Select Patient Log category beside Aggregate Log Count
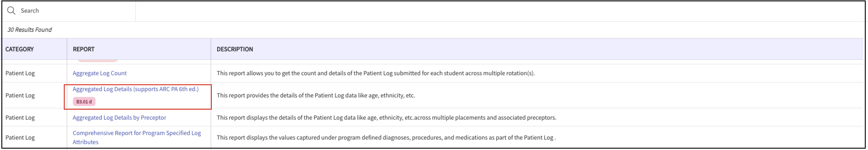 coord(20,73)
